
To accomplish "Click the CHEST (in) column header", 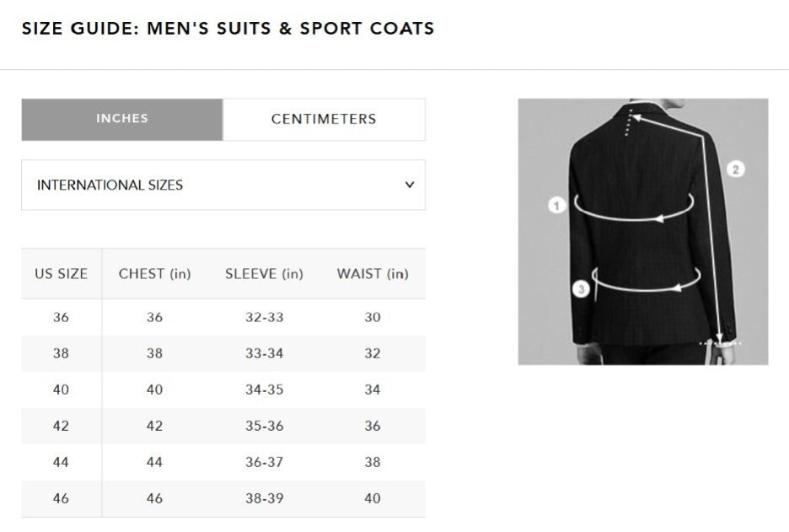I will click(x=154, y=274).
